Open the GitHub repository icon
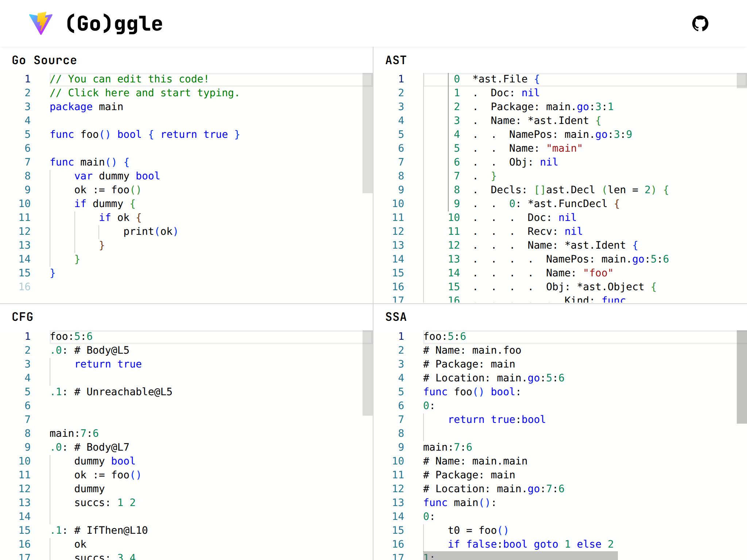Image resolution: width=747 pixels, height=560 pixels. tap(700, 24)
